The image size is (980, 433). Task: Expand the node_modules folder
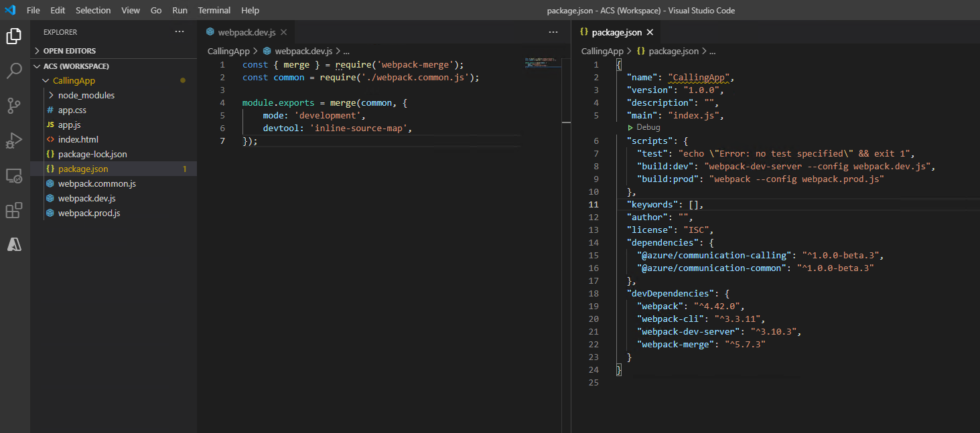pyautogui.click(x=86, y=95)
